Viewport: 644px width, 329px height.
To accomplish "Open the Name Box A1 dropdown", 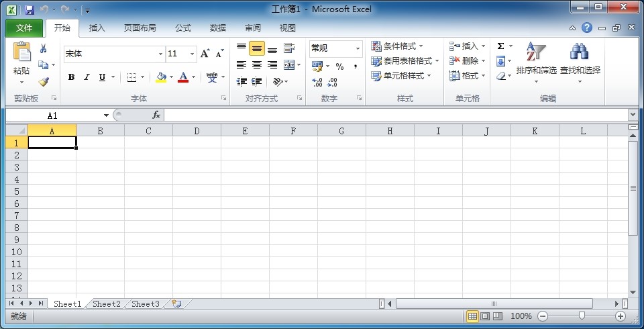I will pos(106,115).
